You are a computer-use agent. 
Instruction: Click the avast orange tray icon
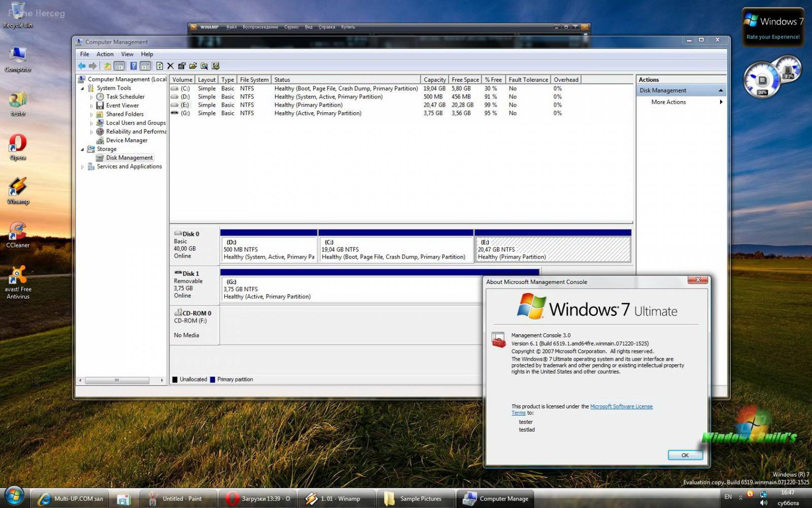pyautogui.click(x=750, y=494)
